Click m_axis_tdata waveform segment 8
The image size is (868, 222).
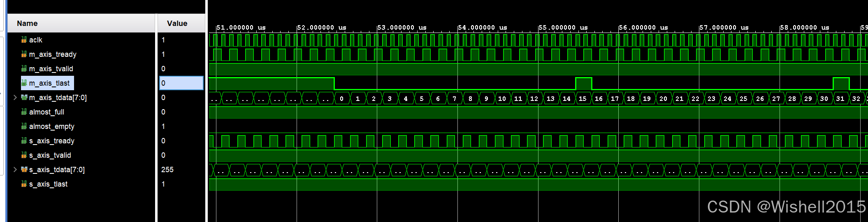point(471,98)
